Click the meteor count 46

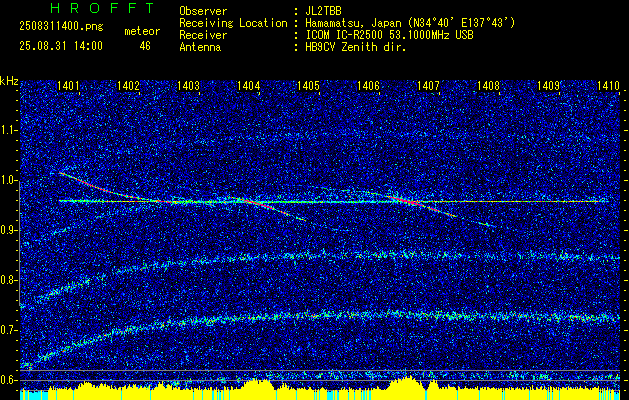pos(145,46)
